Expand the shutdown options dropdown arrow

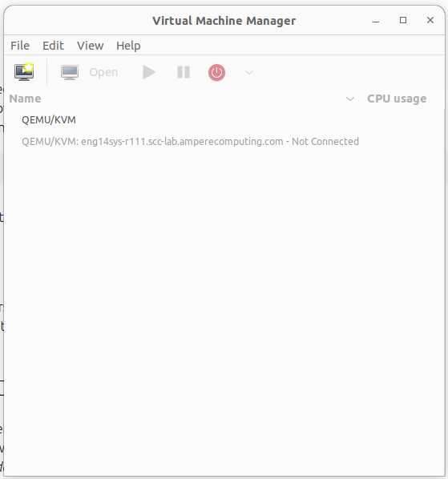point(249,72)
